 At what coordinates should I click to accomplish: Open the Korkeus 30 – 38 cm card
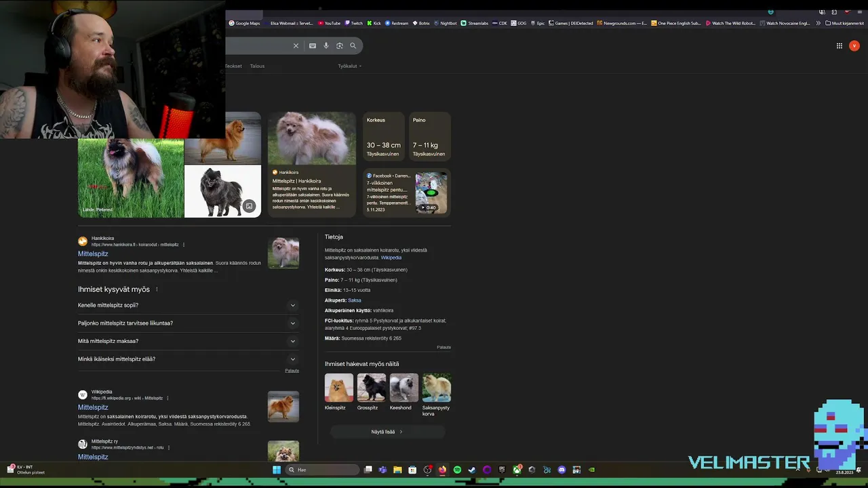(x=384, y=137)
